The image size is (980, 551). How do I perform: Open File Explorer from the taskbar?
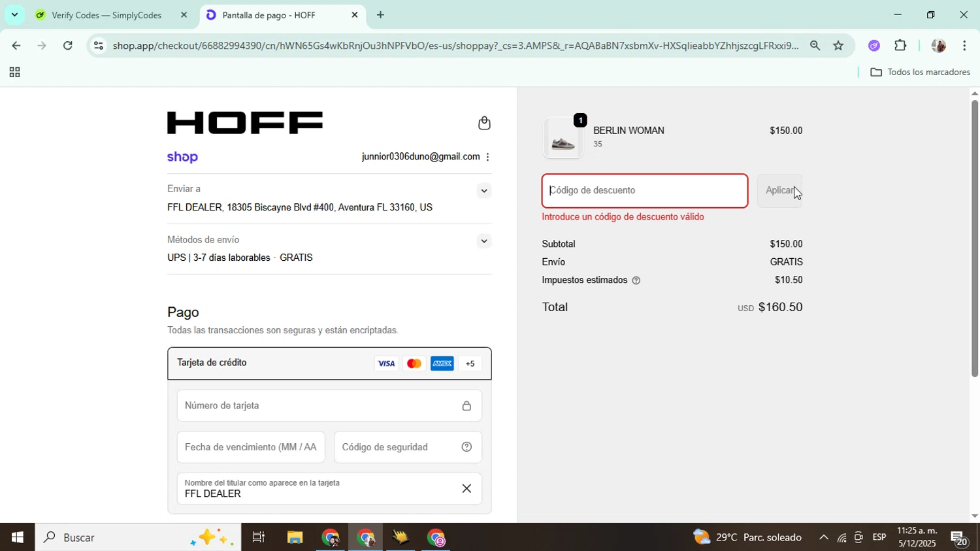295,538
